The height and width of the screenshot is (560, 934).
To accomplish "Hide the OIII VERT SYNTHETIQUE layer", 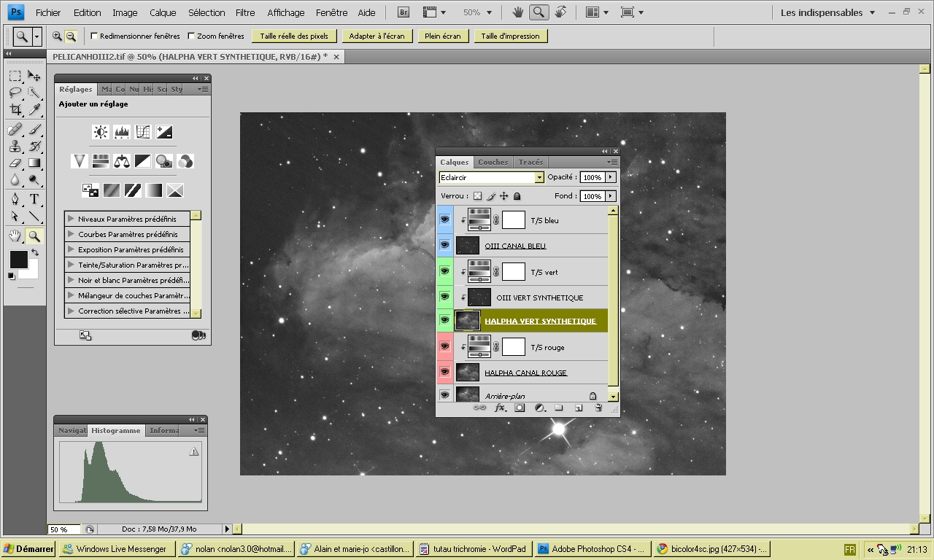I will pos(444,297).
